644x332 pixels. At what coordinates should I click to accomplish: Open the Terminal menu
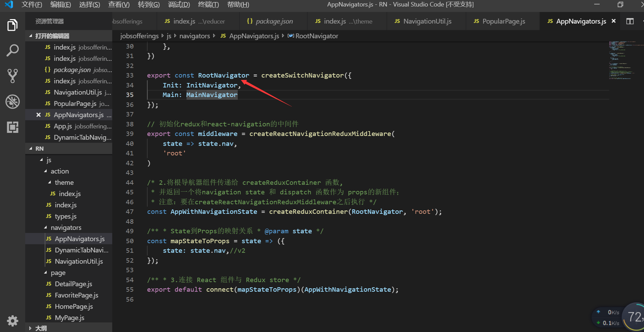(208, 4)
